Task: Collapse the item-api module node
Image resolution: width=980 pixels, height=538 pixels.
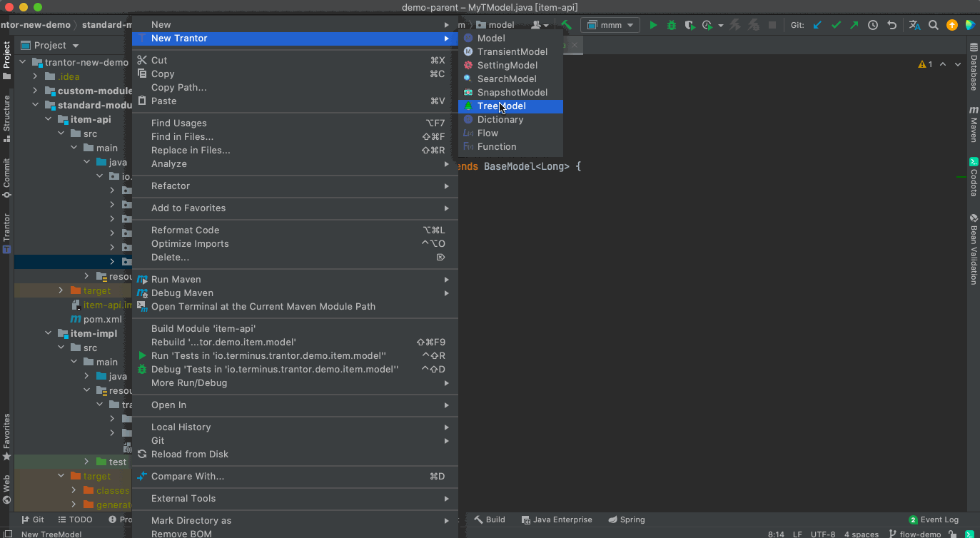Action: (x=49, y=119)
